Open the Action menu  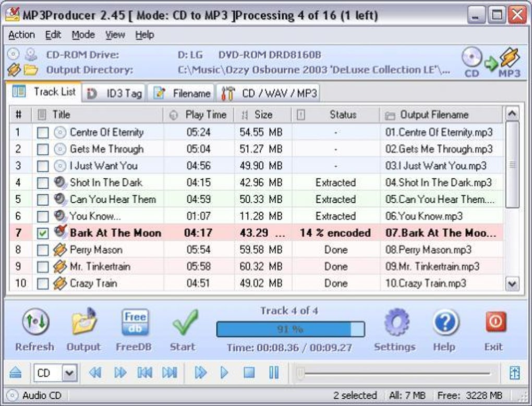click(21, 34)
